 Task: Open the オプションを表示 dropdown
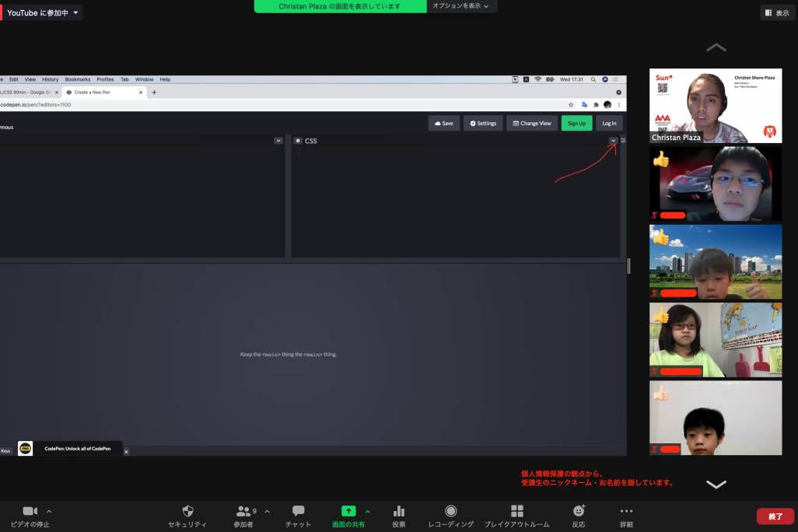pos(460,6)
